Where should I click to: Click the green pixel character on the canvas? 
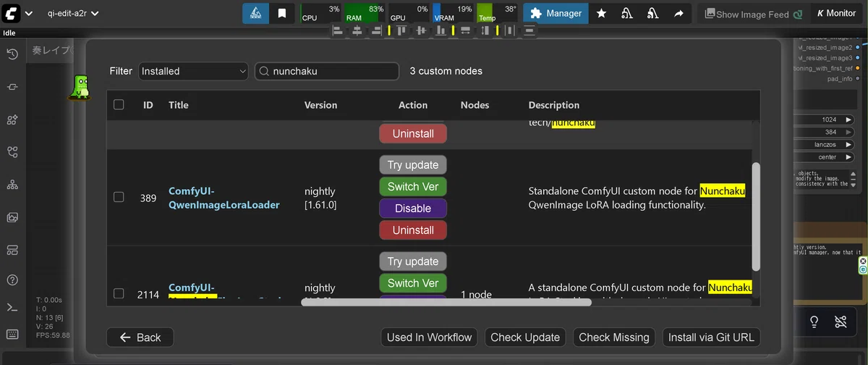pos(79,86)
